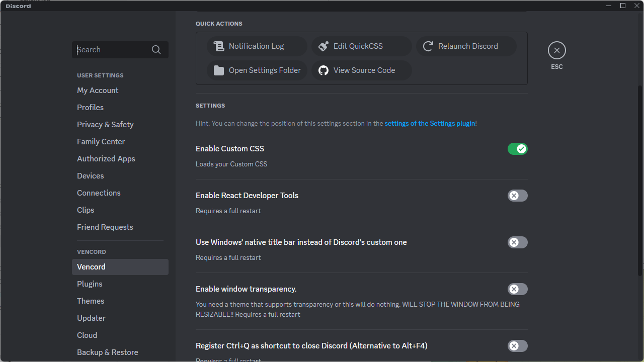The image size is (644, 362).
Task: Toggle the Ctrl+Q close shortcut switch
Action: [517, 346]
